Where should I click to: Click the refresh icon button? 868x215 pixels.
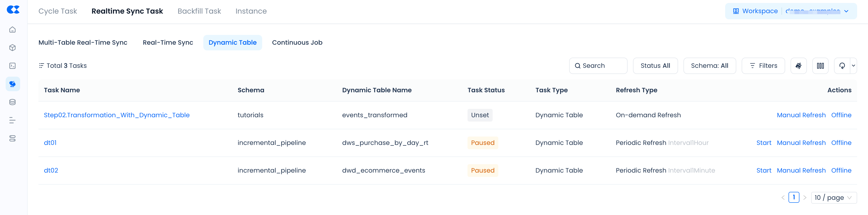point(842,66)
